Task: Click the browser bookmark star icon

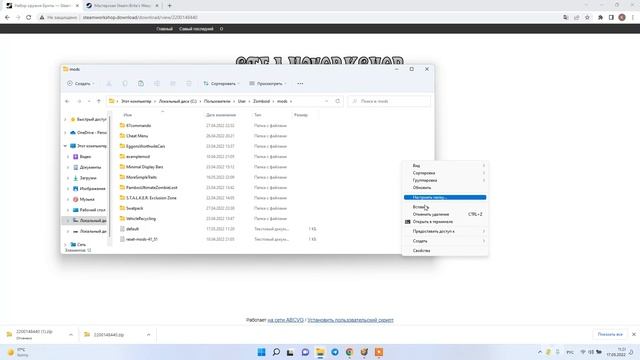Action: pos(587,18)
